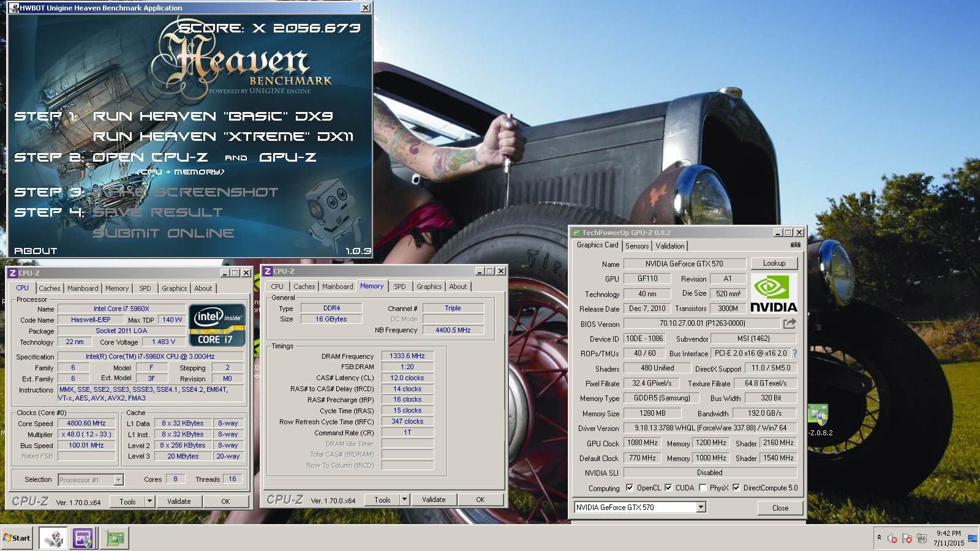Click Validate in the CPU tab window
The height and width of the screenshot is (551, 980).
click(x=179, y=501)
